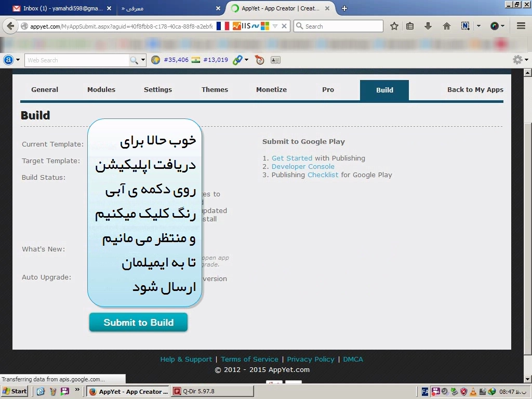Click the global rank #35,406 value
The image size is (532, 399).
pyautogui.click(x=176, y=60)
